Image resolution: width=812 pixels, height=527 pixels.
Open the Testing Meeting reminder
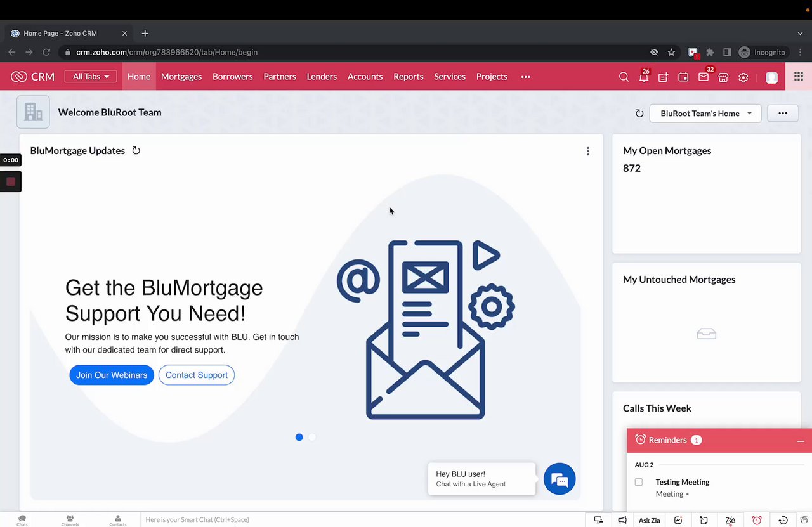pos(683,482)
